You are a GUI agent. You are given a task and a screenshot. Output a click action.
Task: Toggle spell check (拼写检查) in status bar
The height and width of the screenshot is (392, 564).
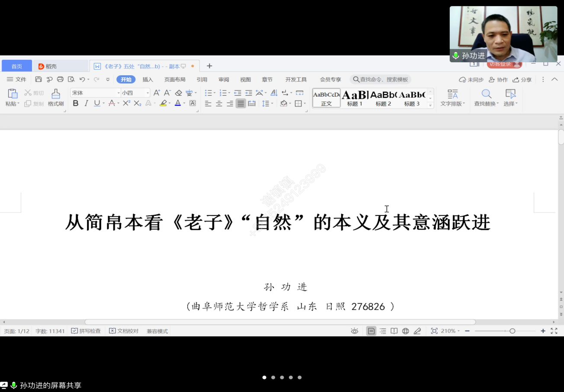pyautogui.click(x=86, y=331)
